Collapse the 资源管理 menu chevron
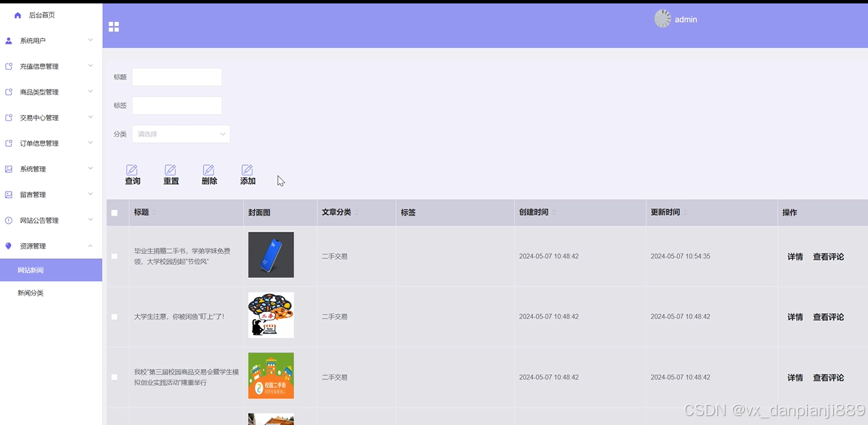The image size is (868, 425). click(x=90, y=246)
